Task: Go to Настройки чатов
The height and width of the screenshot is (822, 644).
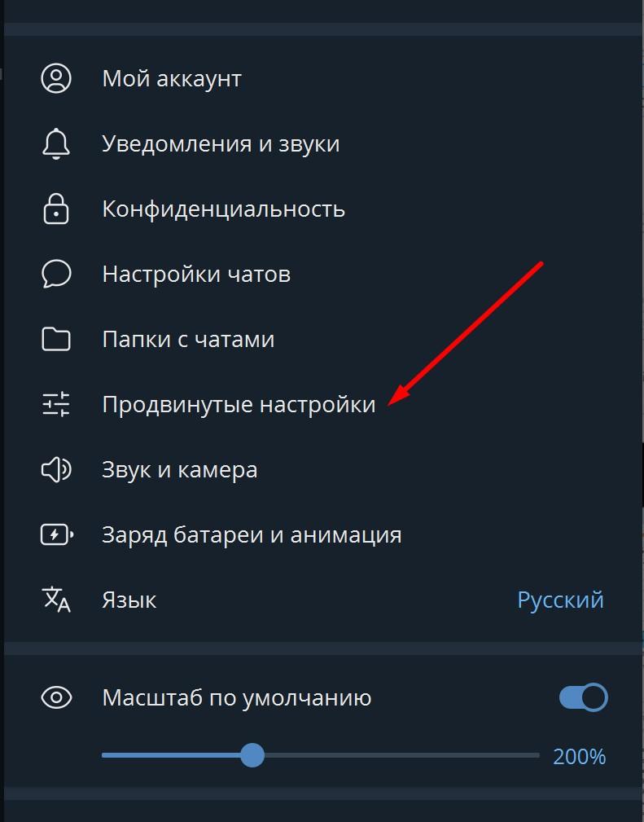Action: [x=322, y=274]
